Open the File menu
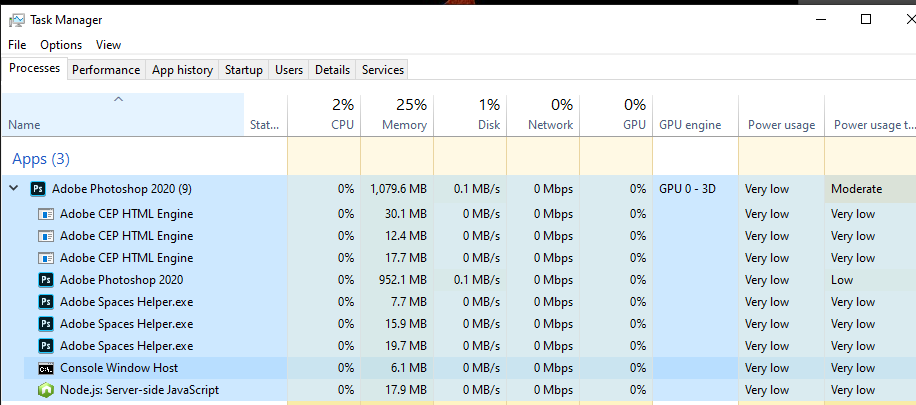916x405 pixels. click(x=17, y=45)
